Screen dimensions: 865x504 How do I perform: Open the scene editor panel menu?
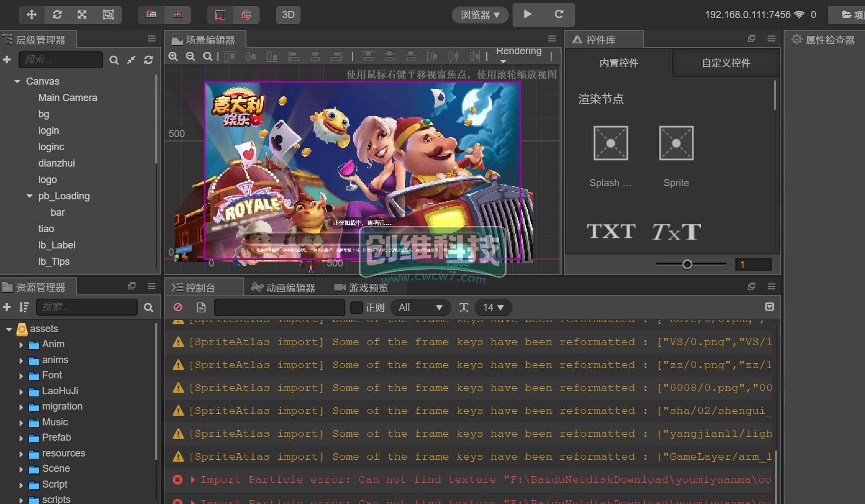[552, 39]
